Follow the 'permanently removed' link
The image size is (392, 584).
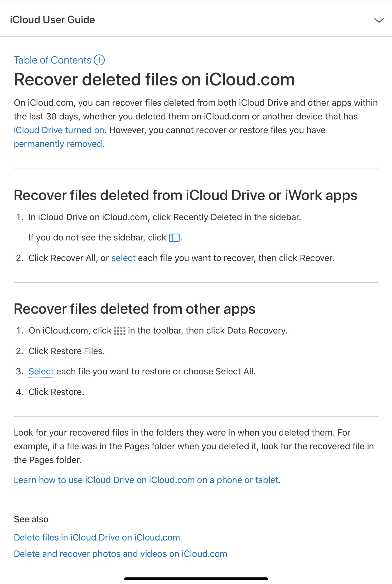click(58, 144)
